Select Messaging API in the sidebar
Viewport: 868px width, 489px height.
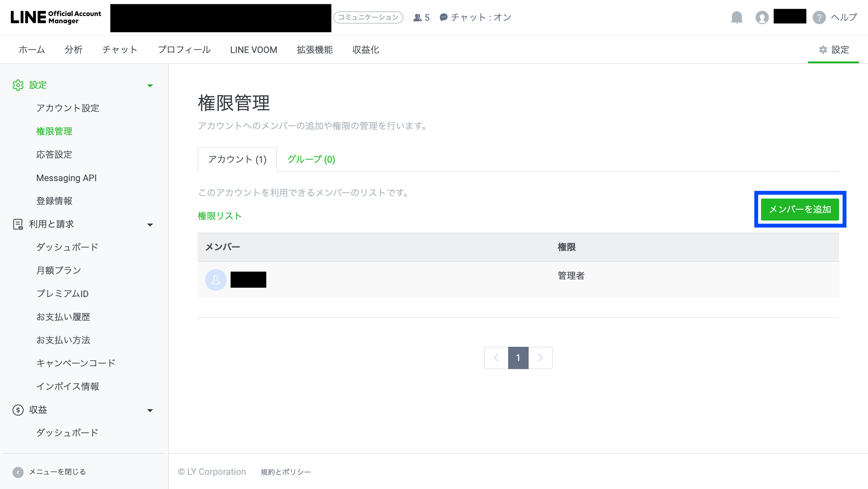(66, 178)
